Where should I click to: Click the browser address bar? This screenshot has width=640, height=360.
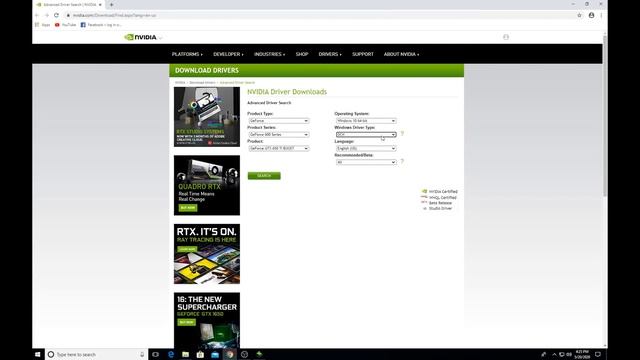tap(318, 16)
